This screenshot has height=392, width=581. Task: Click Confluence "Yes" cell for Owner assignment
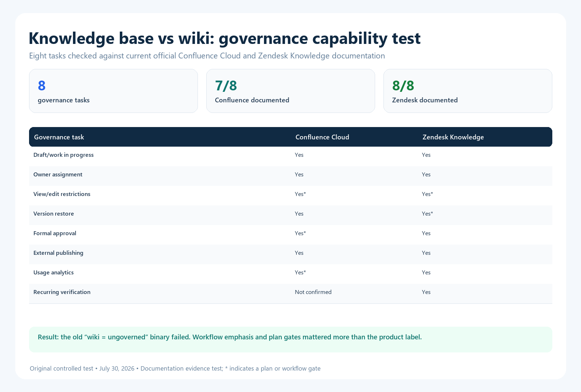coord(299,175)
